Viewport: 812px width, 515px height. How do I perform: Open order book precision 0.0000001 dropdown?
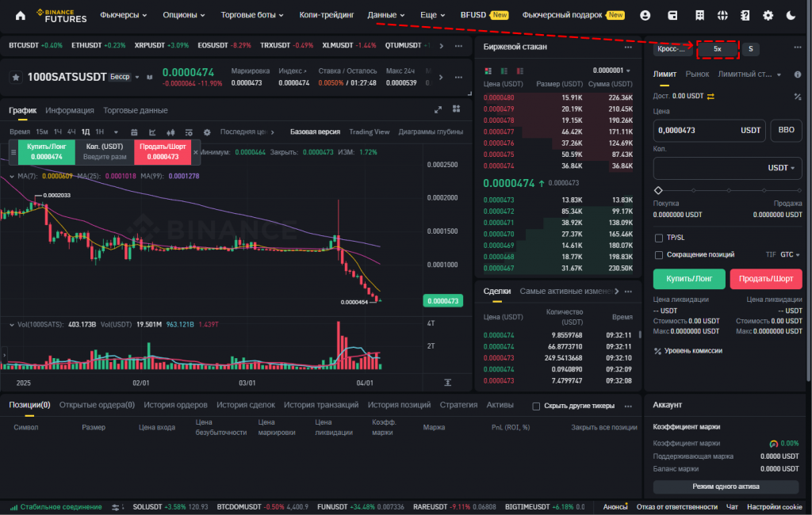click(611, 71)
